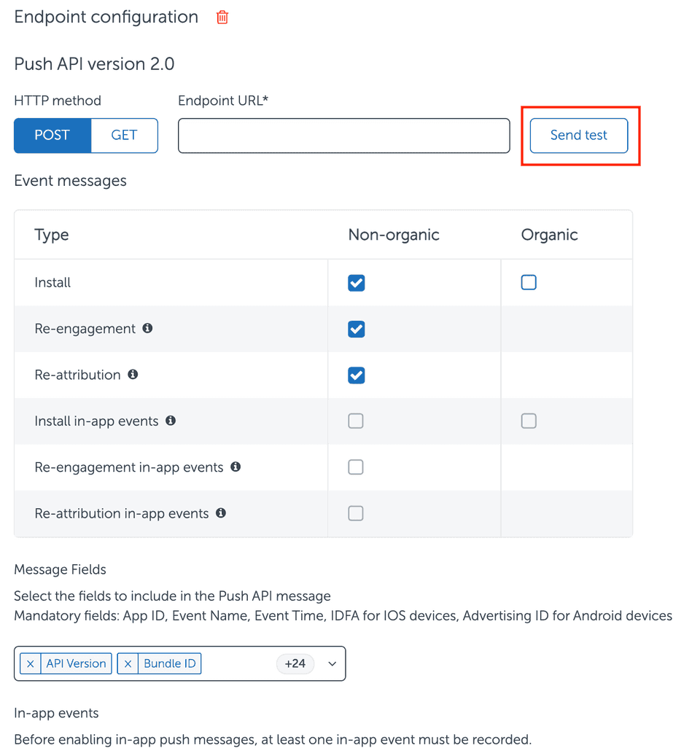
Task: Enable Organic Install in-app events checkbox
Action: (x=529, y=421)
